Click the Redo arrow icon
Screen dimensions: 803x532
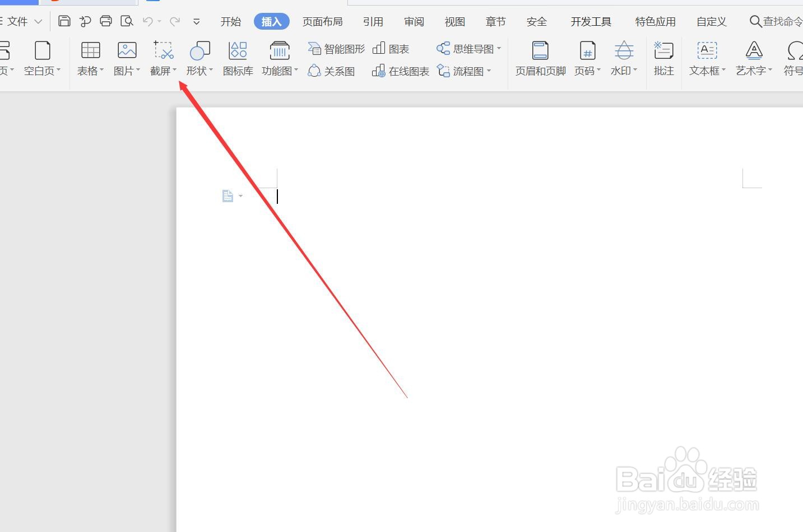175,21
